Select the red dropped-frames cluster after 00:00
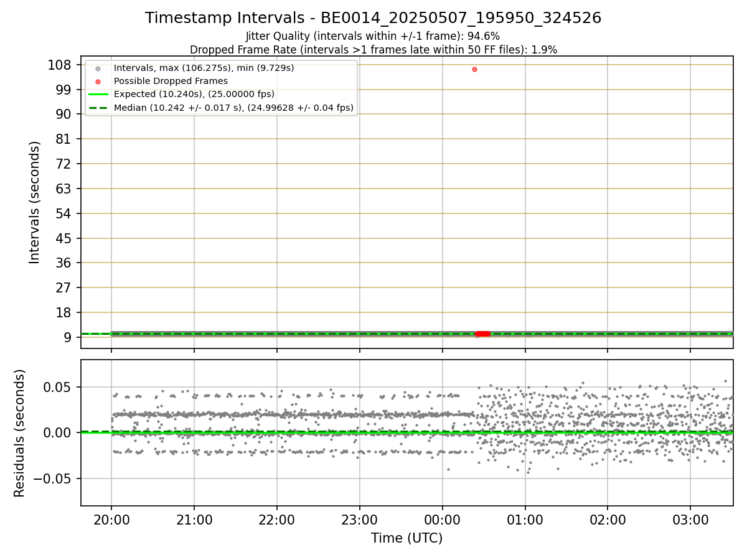Screen dimensions: 747x560 coord(482,334)
